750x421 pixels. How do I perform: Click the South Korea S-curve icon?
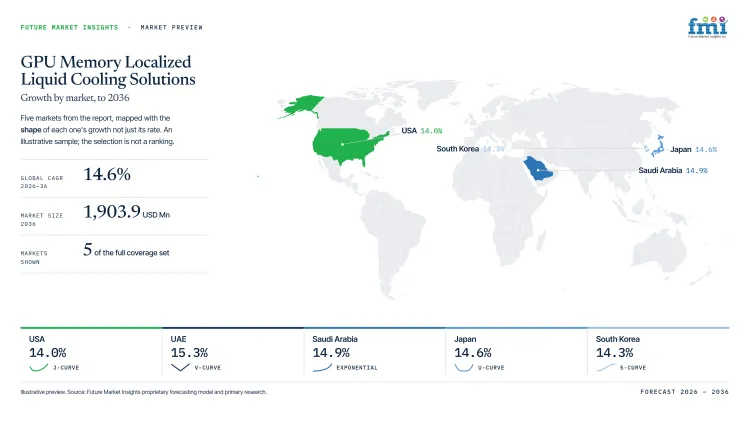(x=606, y=367)
